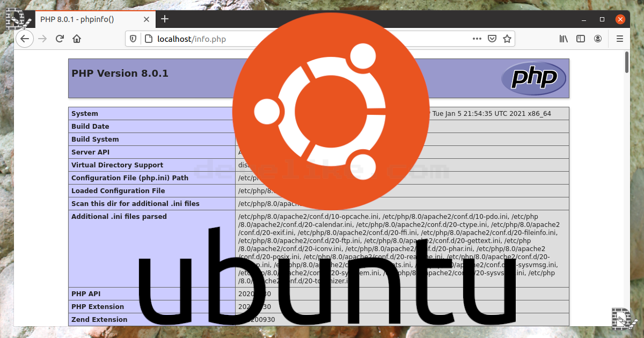The width and height of the screenshot is (644, 338).
Task: Close the phpinfo() tab
Action: point(147,19)
